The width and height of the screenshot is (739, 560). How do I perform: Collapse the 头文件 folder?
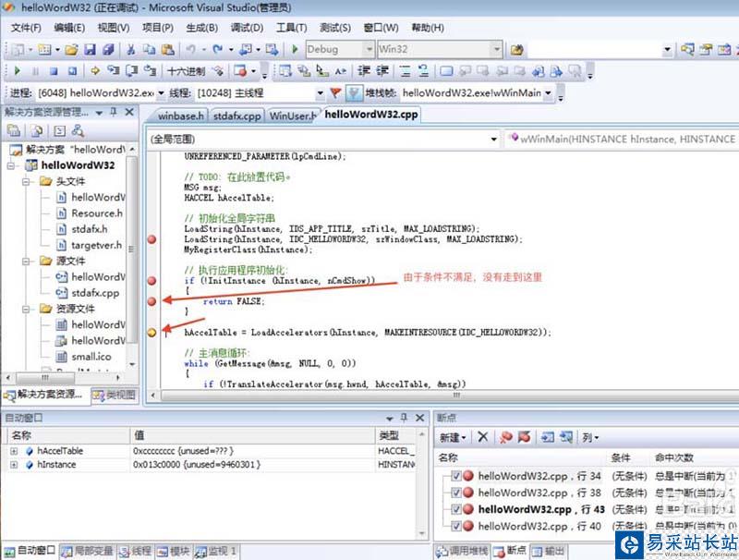tap(27, 181)
